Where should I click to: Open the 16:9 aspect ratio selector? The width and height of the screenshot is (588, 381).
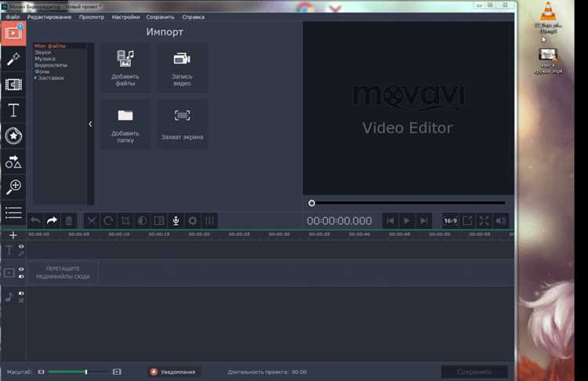(450, 220)
